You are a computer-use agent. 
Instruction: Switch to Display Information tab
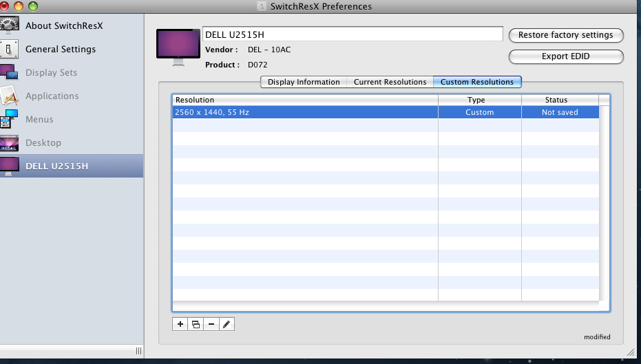(304, 82)
